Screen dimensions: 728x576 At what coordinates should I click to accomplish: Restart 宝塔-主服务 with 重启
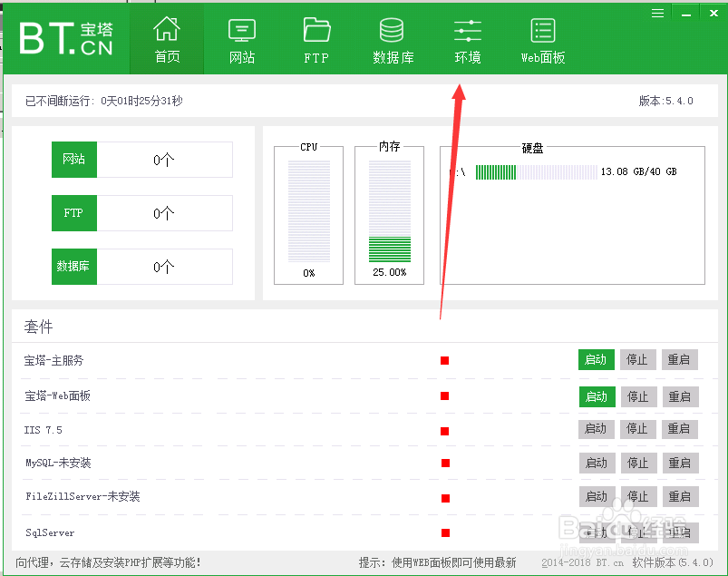click(x=680, y=359)
